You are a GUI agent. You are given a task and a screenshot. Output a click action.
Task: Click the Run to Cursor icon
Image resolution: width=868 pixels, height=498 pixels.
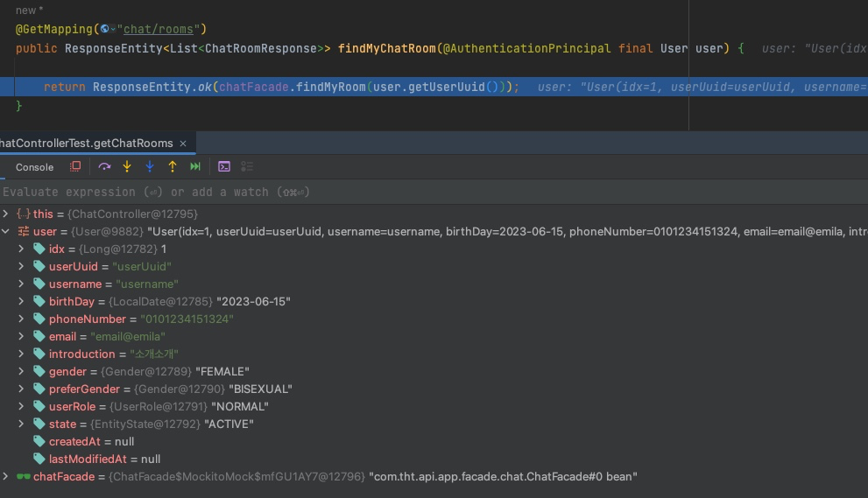point(194,166)
